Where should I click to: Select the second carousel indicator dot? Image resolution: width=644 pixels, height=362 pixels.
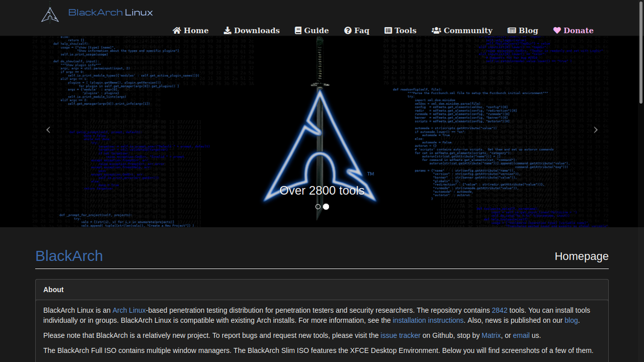[x=326, y=206]
